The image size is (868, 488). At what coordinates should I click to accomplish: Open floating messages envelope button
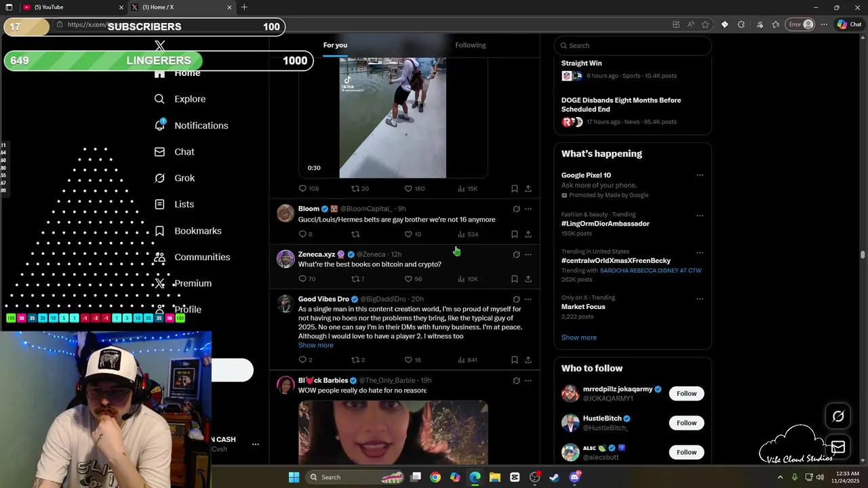click(838, 447)
